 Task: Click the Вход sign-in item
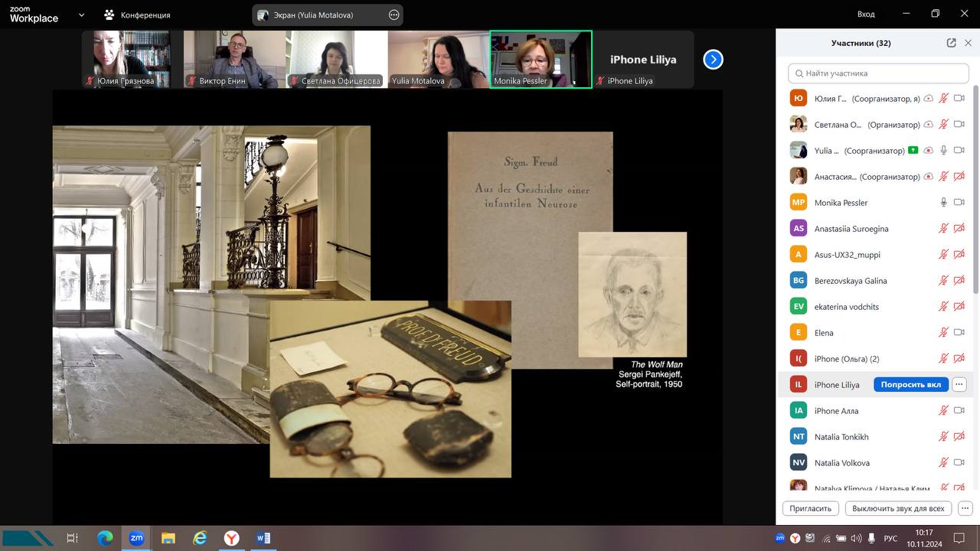866,14
